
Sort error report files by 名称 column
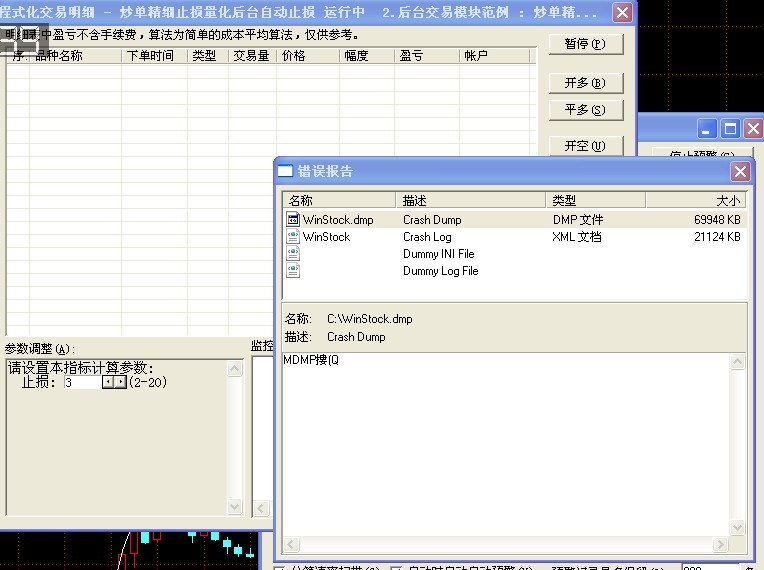[x=340, y=201]
